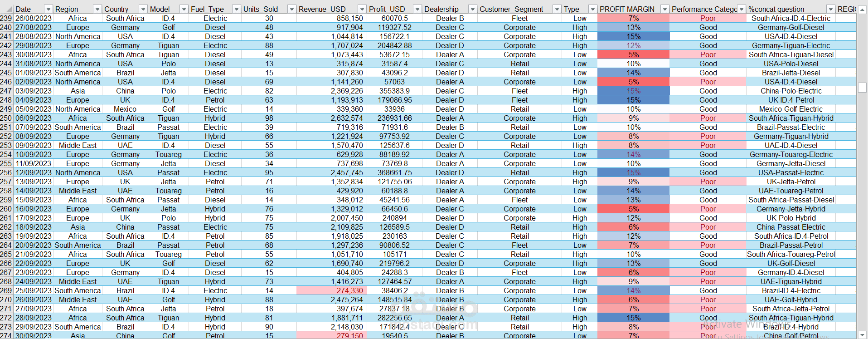This screenshot has height=339, width=868.
Task: Select the Germany-Golf-Diesel cell
Action: [x=791, y=27]
